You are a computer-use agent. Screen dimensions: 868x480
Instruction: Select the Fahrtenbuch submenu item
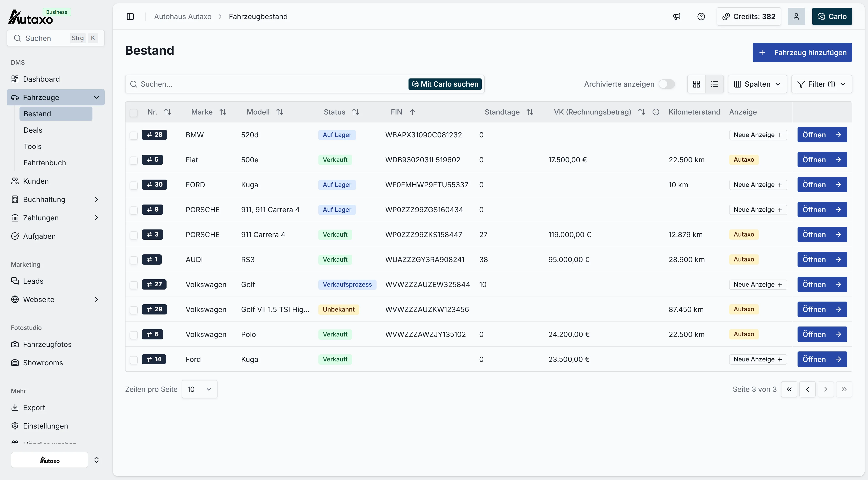(56, 163)
